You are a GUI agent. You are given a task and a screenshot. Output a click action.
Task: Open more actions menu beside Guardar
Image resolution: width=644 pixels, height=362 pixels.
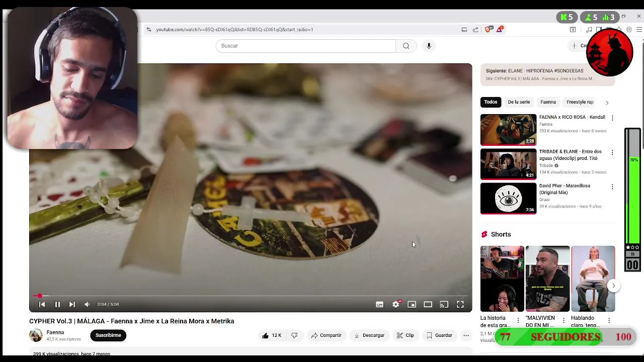click(x=466, y=335)
